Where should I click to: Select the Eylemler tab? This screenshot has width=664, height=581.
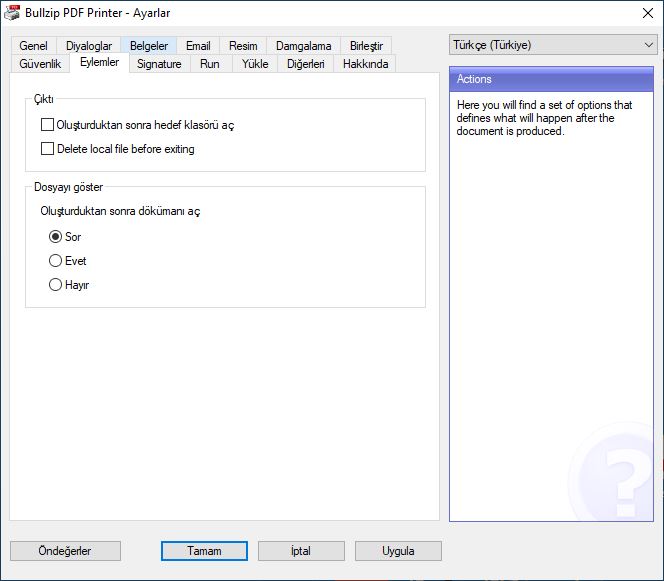coord(99,62)
